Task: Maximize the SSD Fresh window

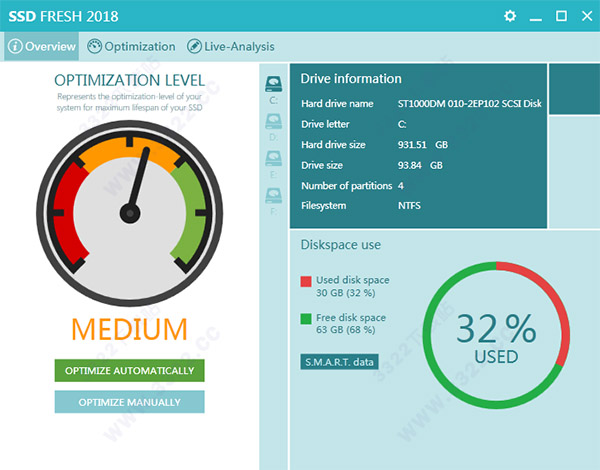Action: tap(561, 16)
